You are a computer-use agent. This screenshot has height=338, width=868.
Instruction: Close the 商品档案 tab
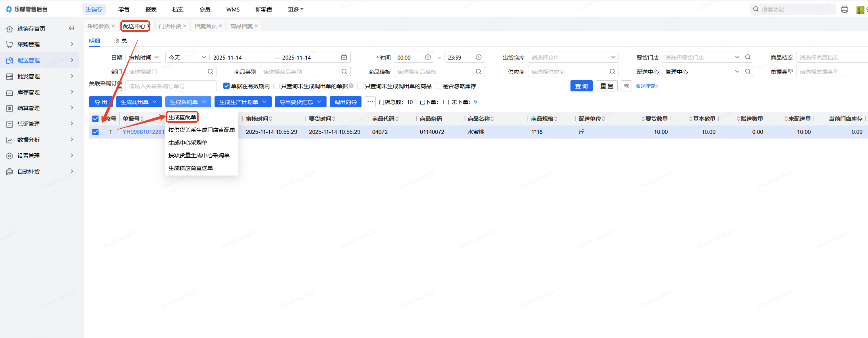[256, 26]
